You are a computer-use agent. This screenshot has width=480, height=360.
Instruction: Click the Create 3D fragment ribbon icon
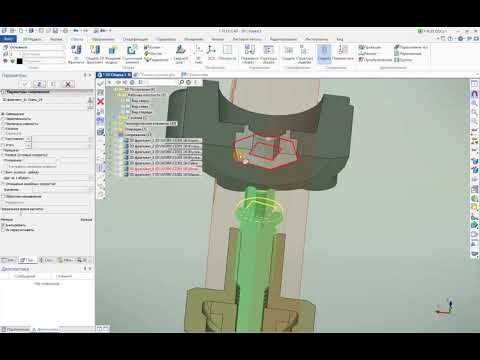coord(95,54)
